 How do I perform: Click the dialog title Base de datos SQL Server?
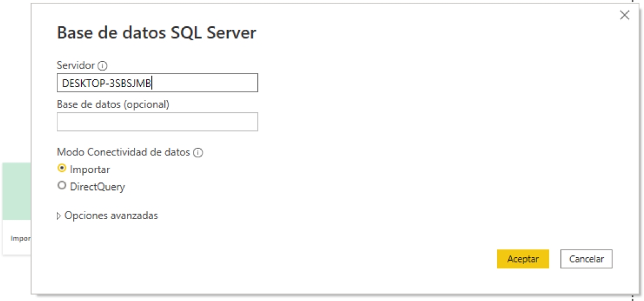[x=156, y=33]
